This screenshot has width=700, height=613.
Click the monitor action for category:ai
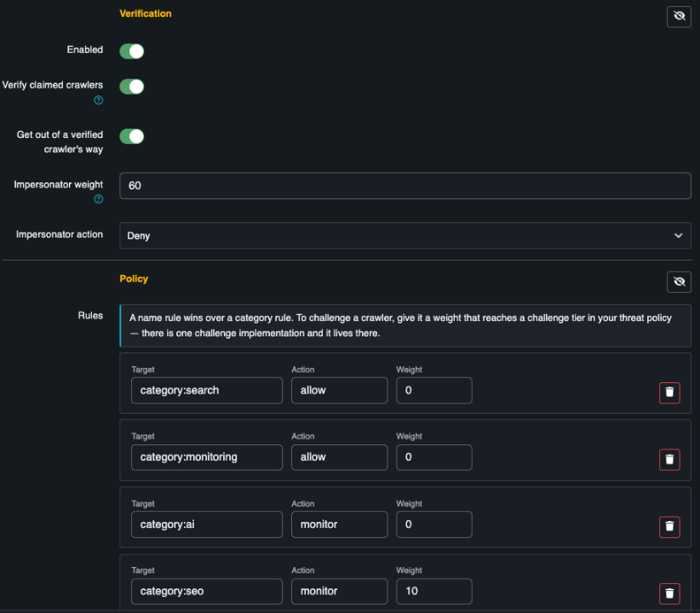pos(339,524)
